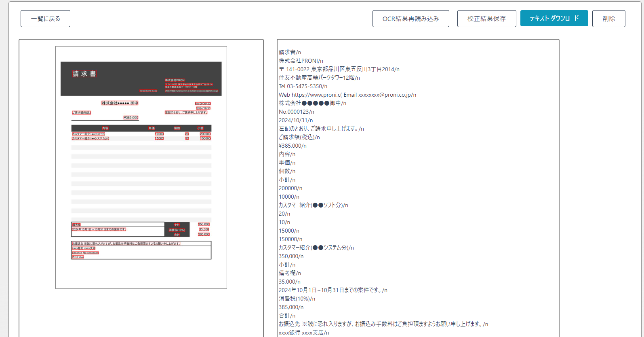644x337 pixels.
Task: Click the 15000/n text line
Action: (289, 231)
